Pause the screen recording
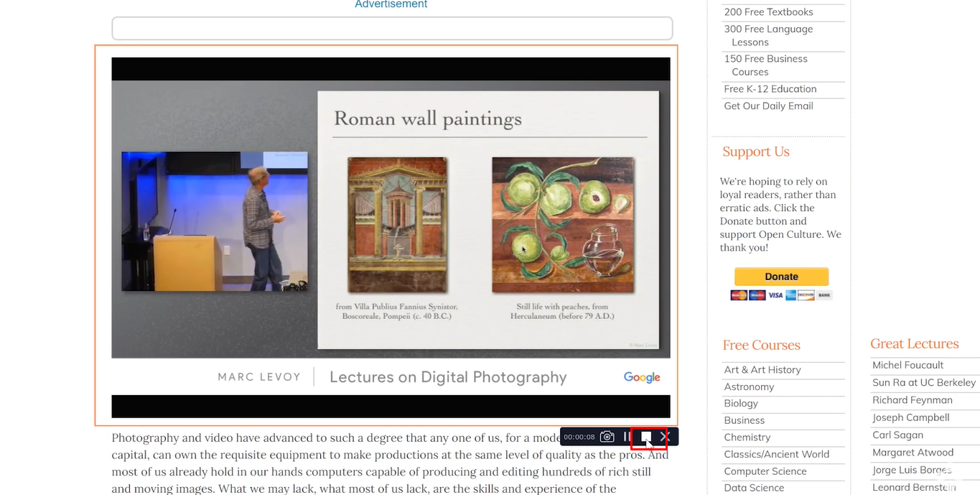980x495 pixels. [627, 437]
